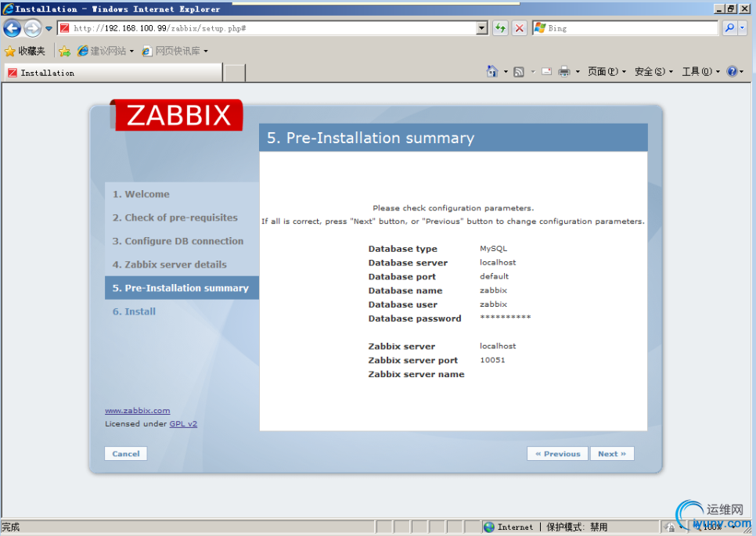Expand the Home icon dropdown arrow
Image resolution: width=756 pixels, height=536 pixels.
pyautogui.click(x=506, y=72)
